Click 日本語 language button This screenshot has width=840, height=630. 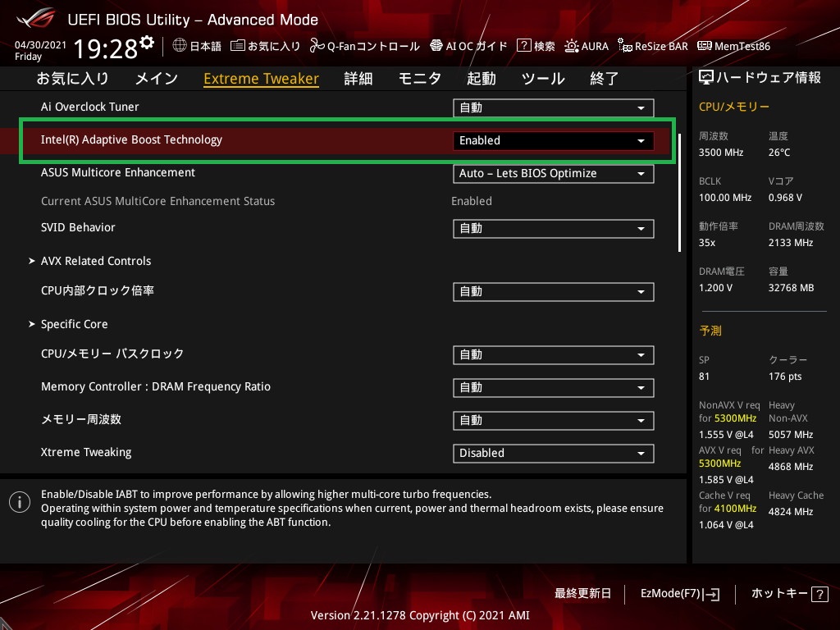coord(197,46)
